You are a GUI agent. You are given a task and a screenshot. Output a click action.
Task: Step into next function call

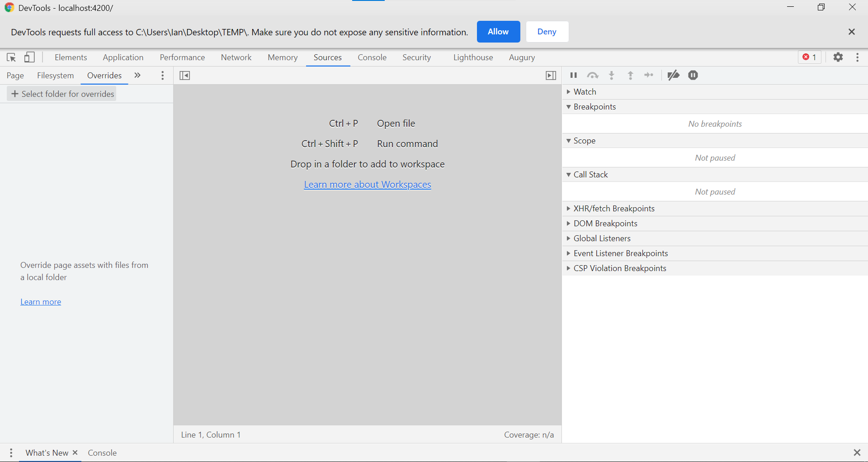(612, 75)
